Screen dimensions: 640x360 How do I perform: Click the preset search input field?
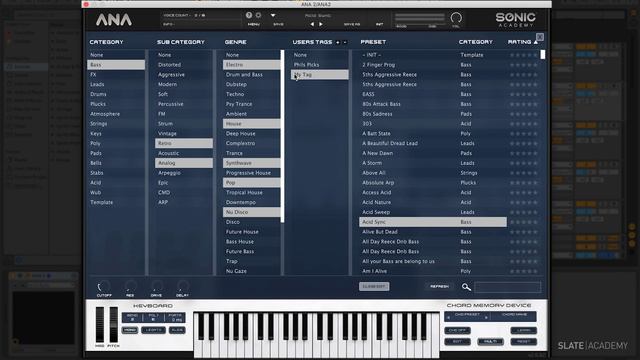click(507, 287)
